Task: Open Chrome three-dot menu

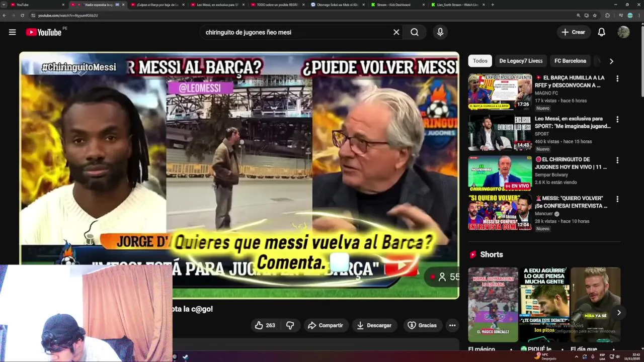Action: (x=638, y=16)
